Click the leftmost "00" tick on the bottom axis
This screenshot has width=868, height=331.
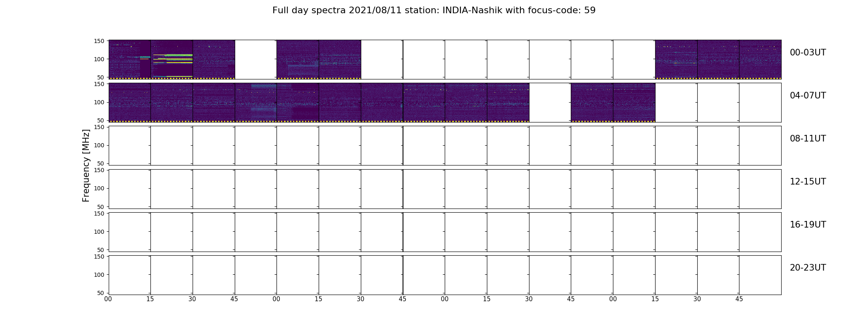108,299
